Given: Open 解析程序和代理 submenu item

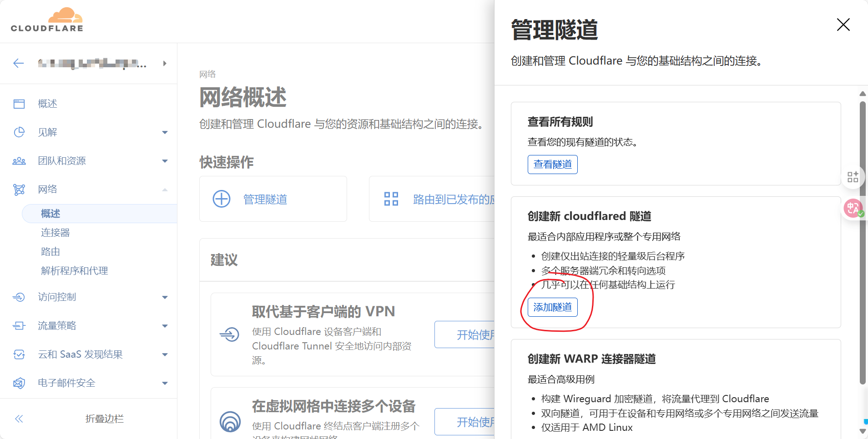Looking at the screenshot, I should click(75, 271).
